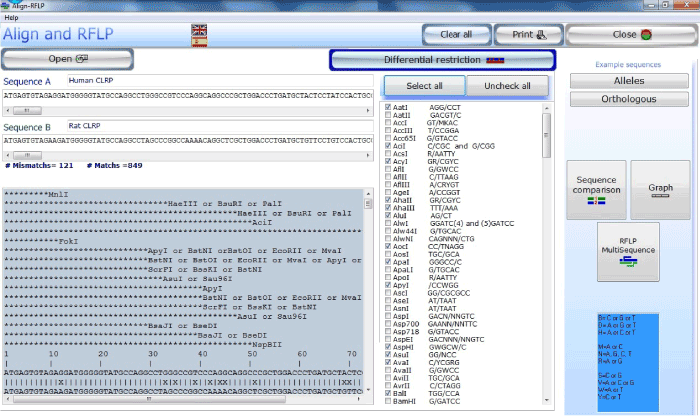Uncheck the AhaIII enzyme checkbox
Screen dimensions: 700x419
pos(388,207)
